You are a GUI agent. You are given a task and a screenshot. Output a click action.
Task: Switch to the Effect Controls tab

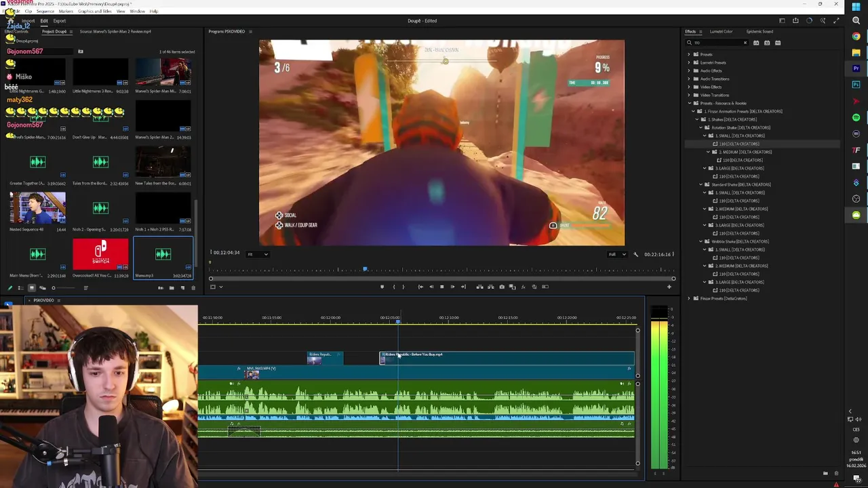point(16,32)
